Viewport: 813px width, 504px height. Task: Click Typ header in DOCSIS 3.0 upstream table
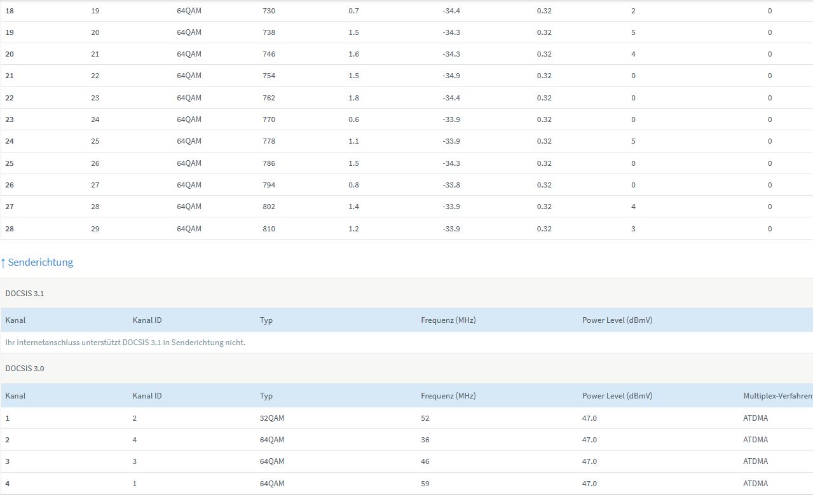click(x=266, y=396)
